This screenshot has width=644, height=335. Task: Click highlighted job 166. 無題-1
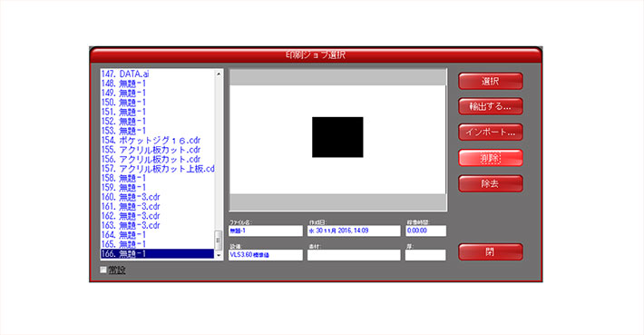[x=158, y=253]
